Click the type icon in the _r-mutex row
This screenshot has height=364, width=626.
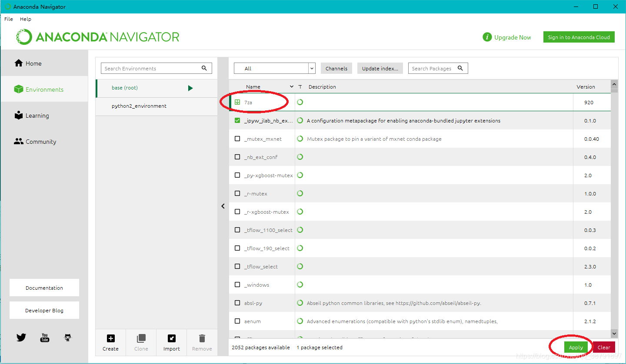click(300, 194)
